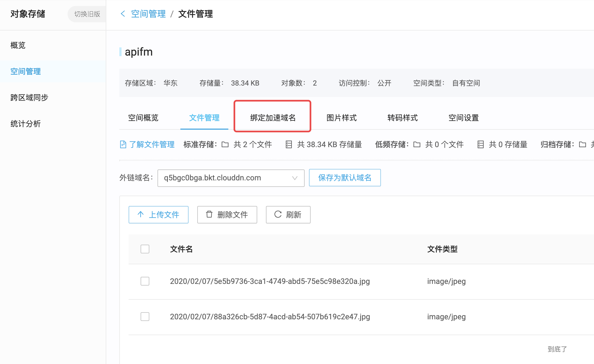This screenshot has height=364, width=594.
Task: Open the 图片样式 tab
Action: 341,118
